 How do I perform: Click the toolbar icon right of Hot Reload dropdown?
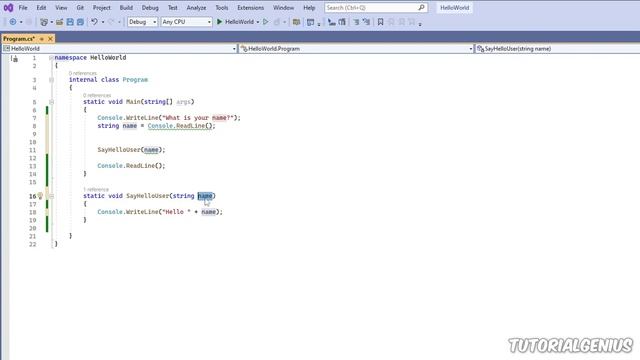coord(296,22)
